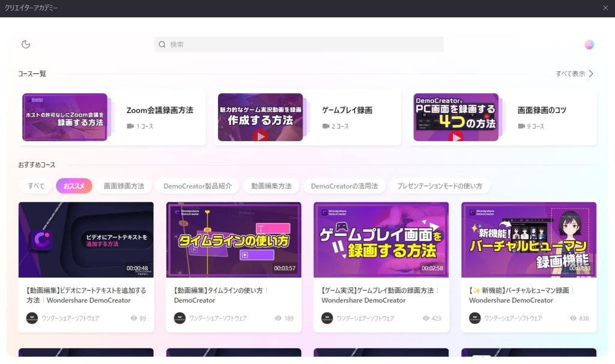Play the PC画面を録画する4つの方法 thumbnail

point(456,117)
